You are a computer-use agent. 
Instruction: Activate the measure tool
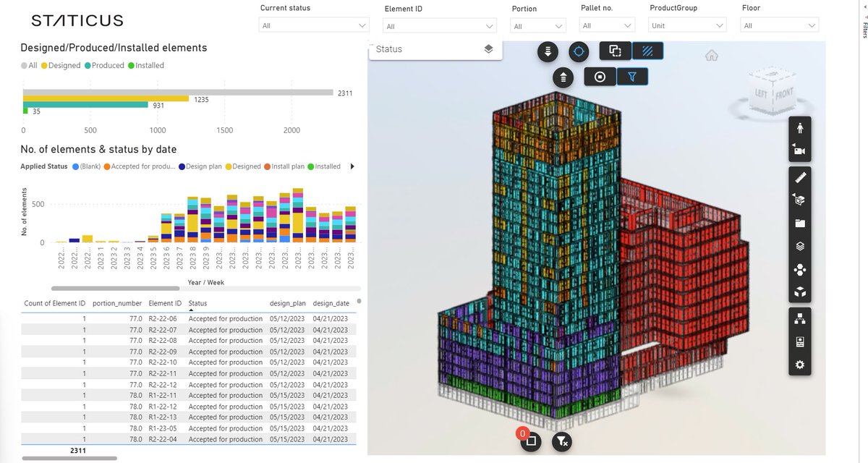[x=799, y=177]
